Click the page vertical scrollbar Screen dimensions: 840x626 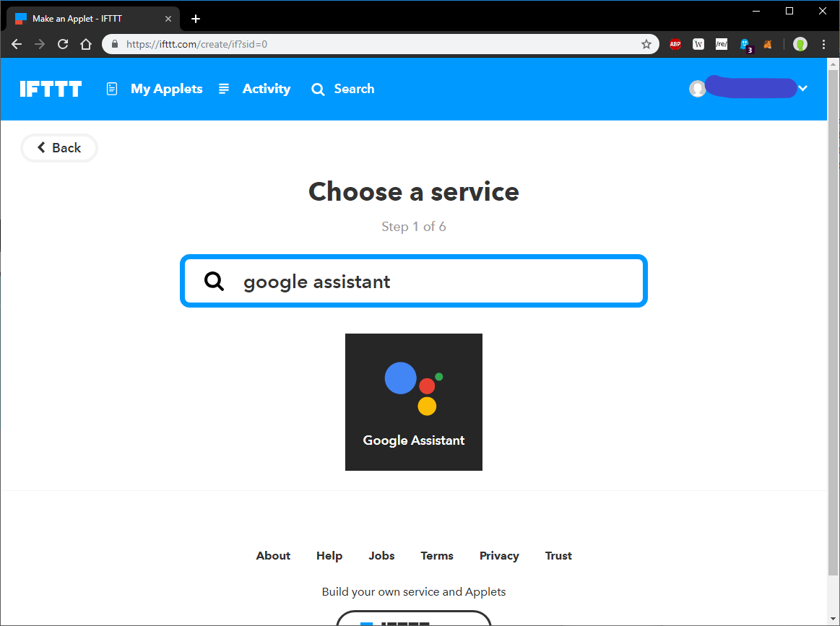pos(833,323)
